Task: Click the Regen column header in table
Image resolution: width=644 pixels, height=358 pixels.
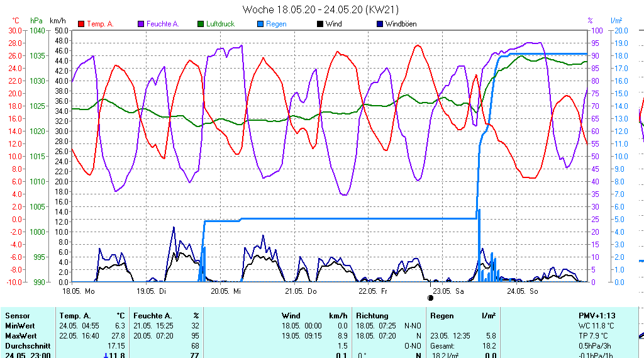Action: point(441,316)
